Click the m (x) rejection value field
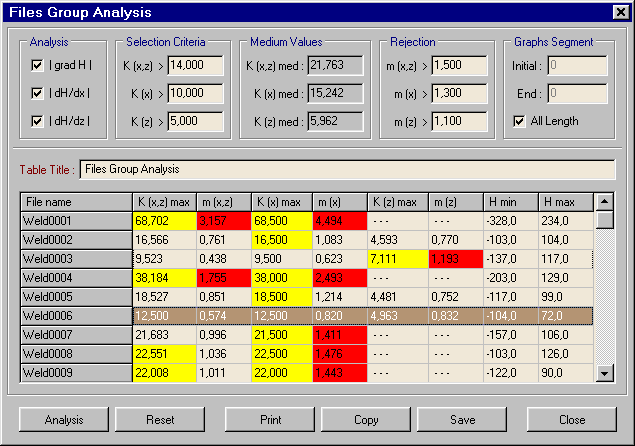This screenshot has height=446, width=635. pos(459,93)
